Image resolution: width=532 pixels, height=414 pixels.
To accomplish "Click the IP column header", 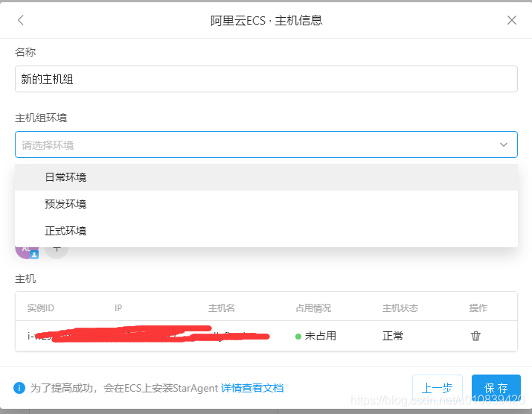I will (x=118, y=308).
